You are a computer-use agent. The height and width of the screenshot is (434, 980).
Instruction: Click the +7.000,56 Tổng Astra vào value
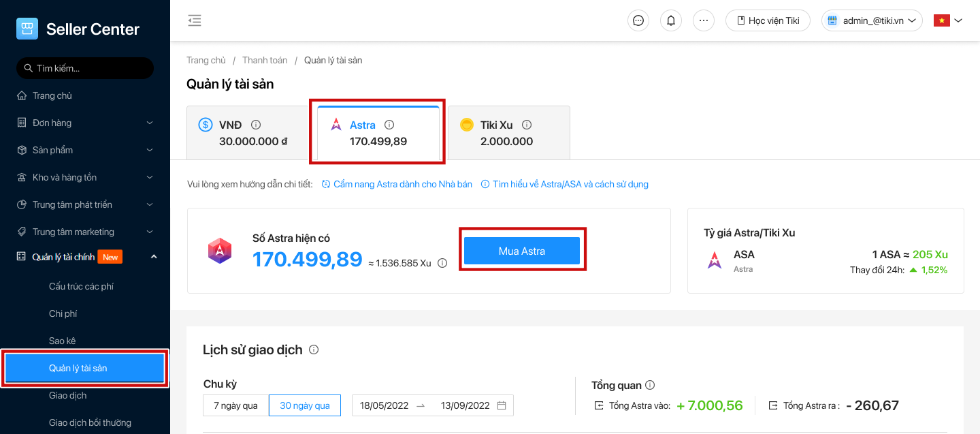(709, 405)
